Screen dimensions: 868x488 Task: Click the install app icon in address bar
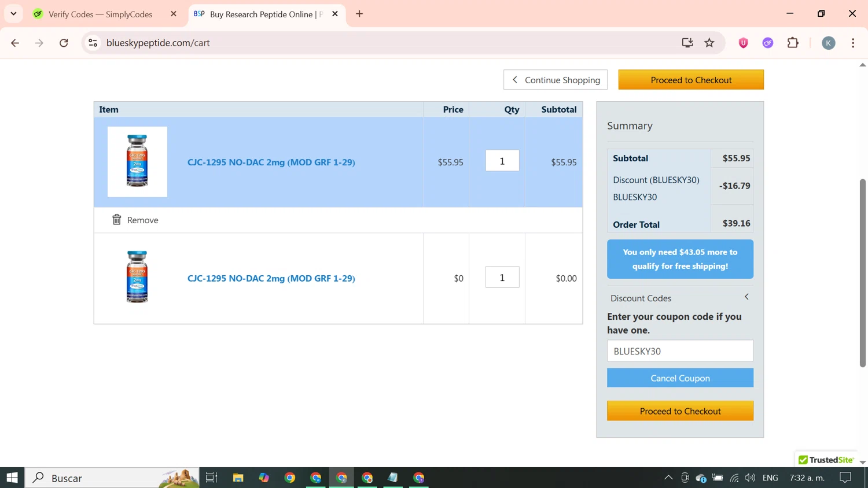(687, 43)
